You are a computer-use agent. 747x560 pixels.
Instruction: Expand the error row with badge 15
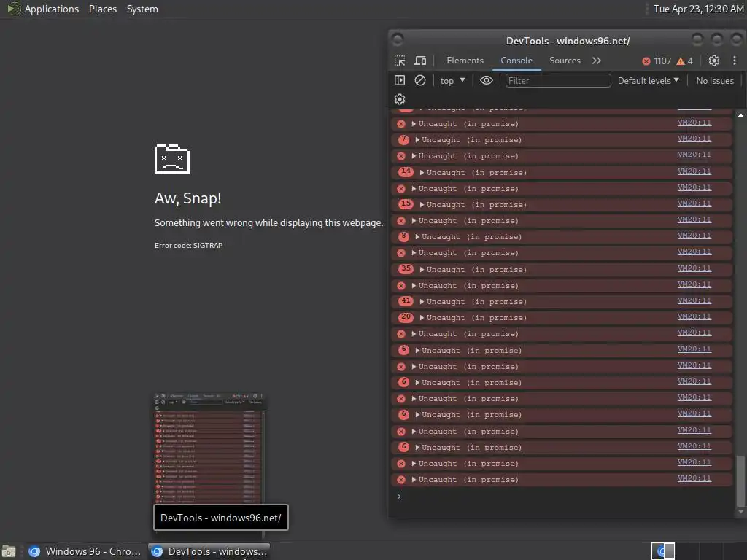[422, 204]
